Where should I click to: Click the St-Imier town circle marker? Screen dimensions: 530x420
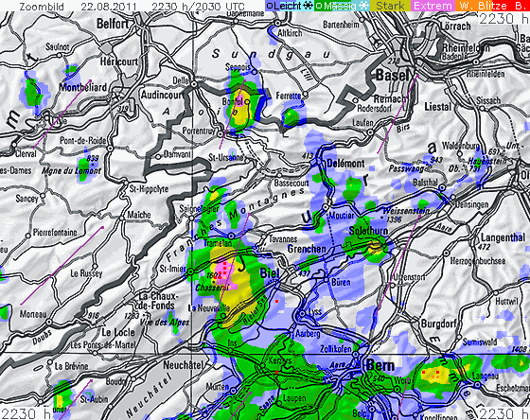191,271
